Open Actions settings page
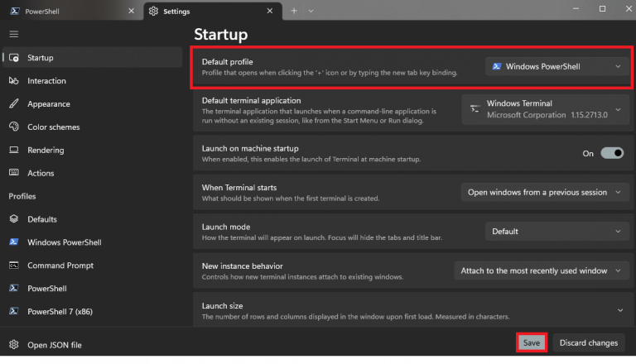 point(93,173)
